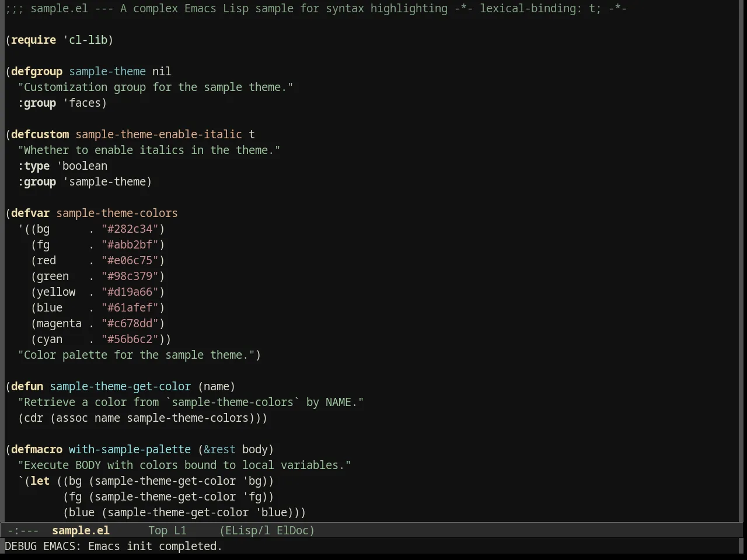Click the "#282c34" color string
Screen dimensions: 747x560
point(130,229)
